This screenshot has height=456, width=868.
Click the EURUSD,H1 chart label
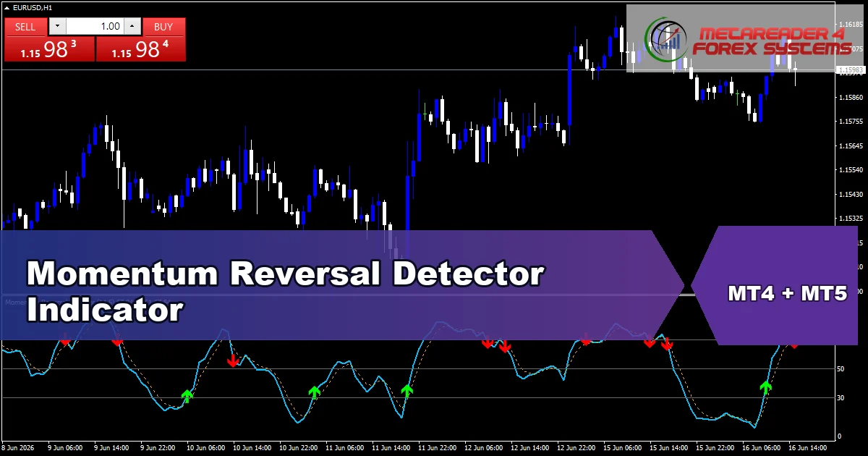pos(31,7)
